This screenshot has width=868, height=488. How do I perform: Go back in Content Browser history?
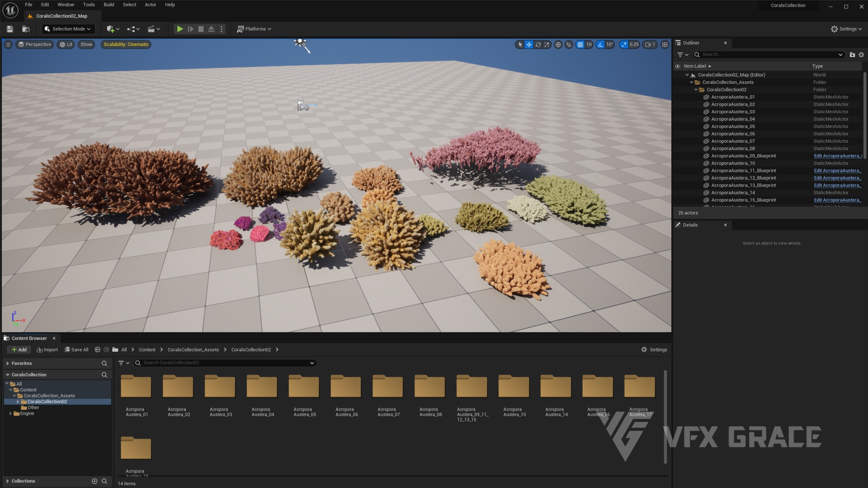pyautogui.click(x=97, y=350)
